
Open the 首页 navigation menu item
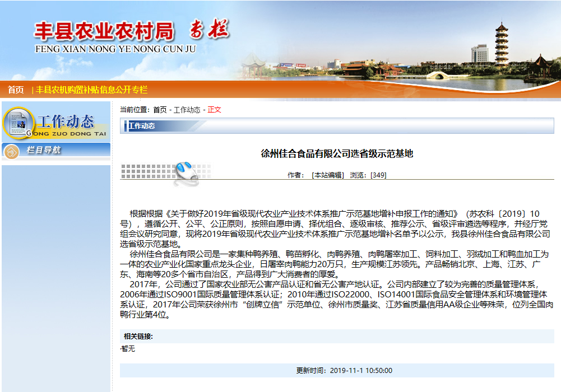coord(16,90)
